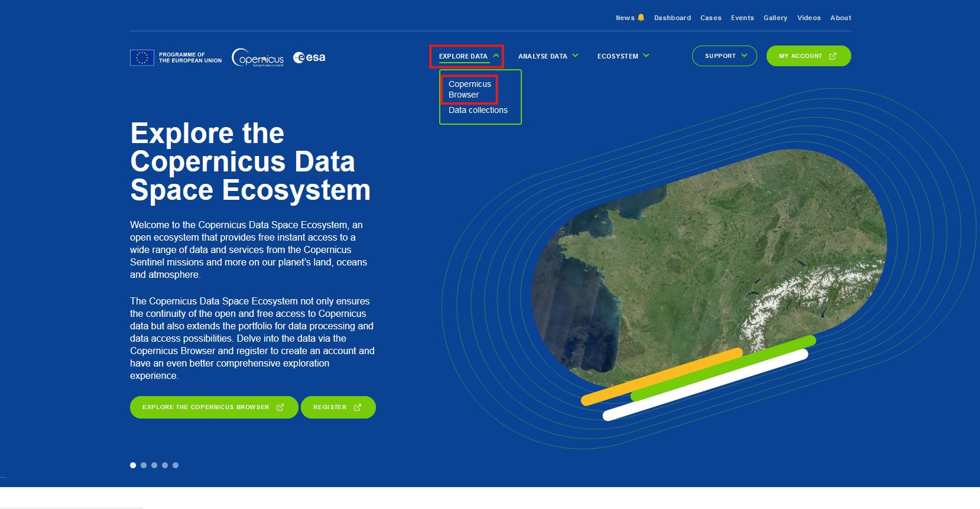Expand the Analyse Data dropdown
This screenshot has width=980, height=509.
click(547, 56)
